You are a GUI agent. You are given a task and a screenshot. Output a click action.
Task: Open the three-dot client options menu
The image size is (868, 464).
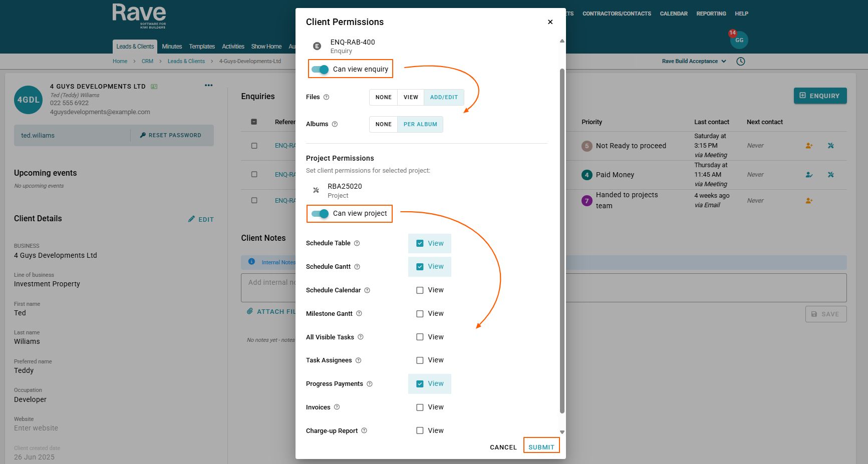pos(208,86)
